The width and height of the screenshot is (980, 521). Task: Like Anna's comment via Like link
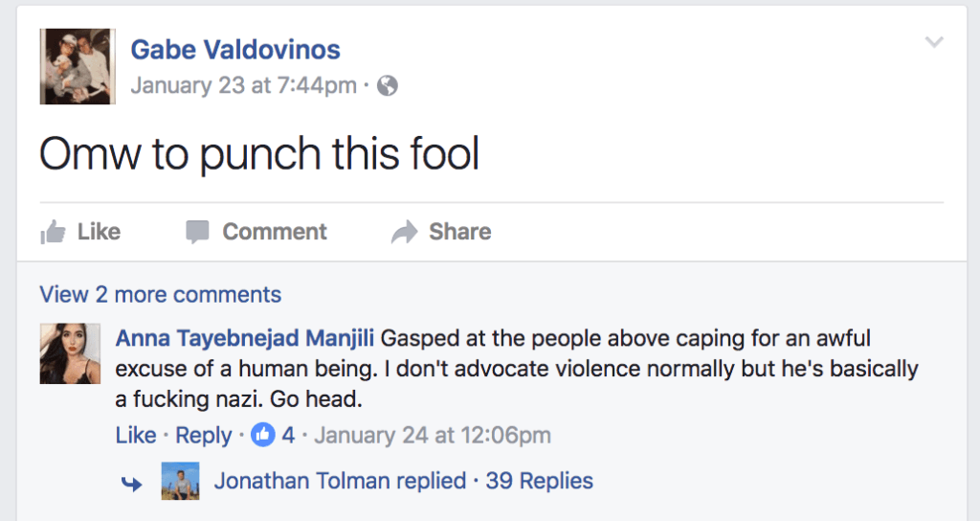click(x=136, y=435)
